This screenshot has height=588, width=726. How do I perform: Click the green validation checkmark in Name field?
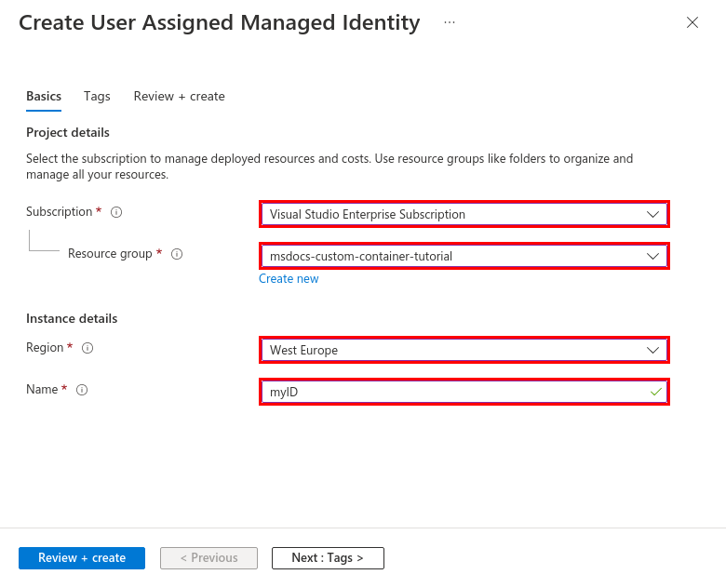655,393
